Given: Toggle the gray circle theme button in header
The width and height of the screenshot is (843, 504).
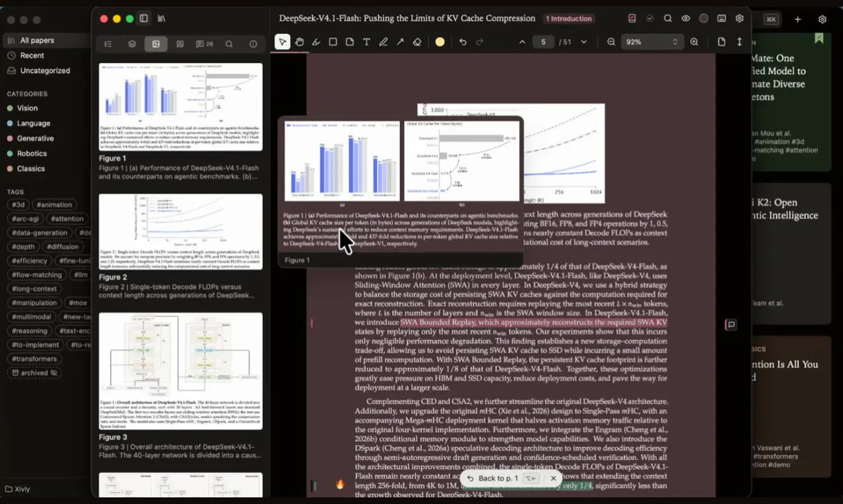Looking at the screenshot, I should click(704, 19).
